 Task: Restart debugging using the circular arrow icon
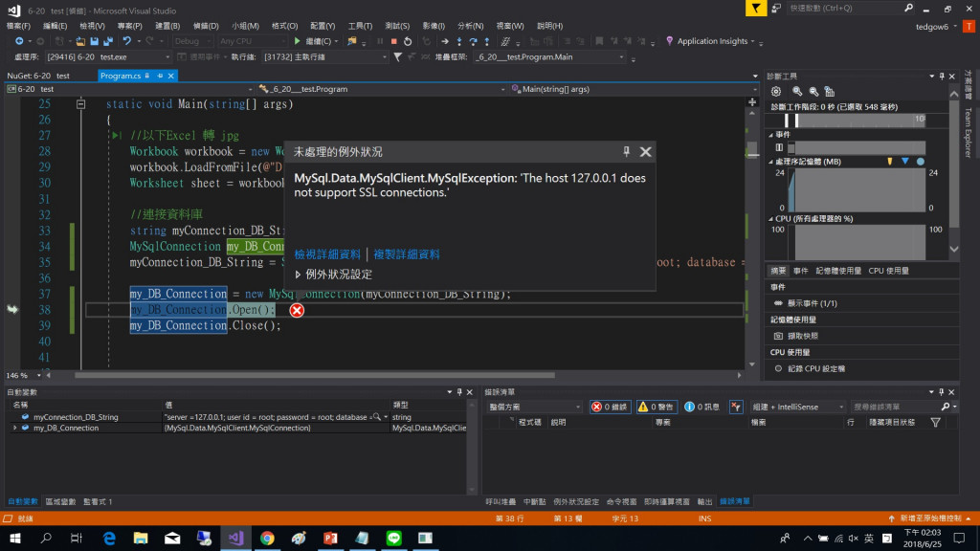408,41
